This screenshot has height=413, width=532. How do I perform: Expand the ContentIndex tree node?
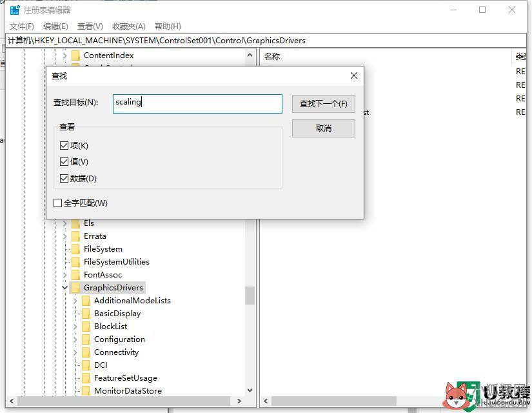tap(64, 55)
